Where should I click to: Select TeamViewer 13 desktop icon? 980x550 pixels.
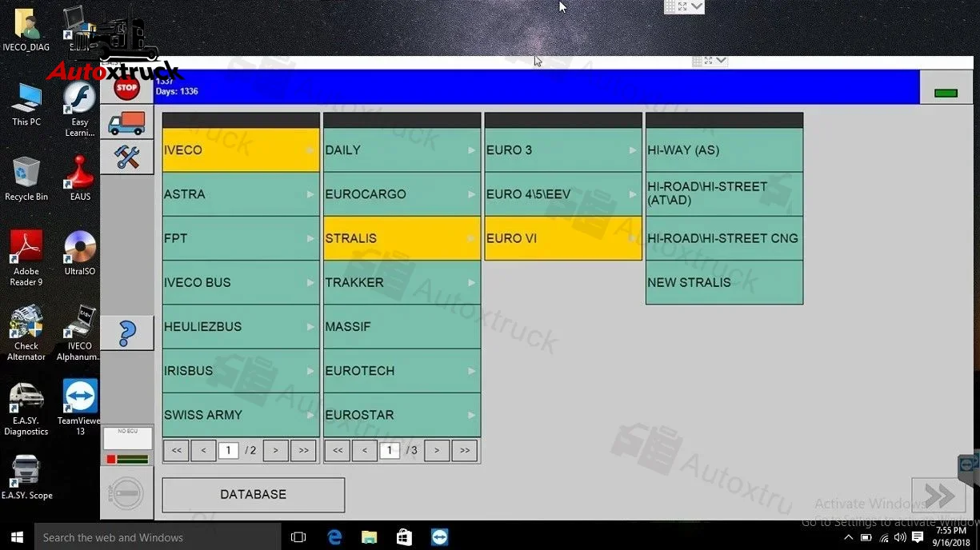point(79,408)
